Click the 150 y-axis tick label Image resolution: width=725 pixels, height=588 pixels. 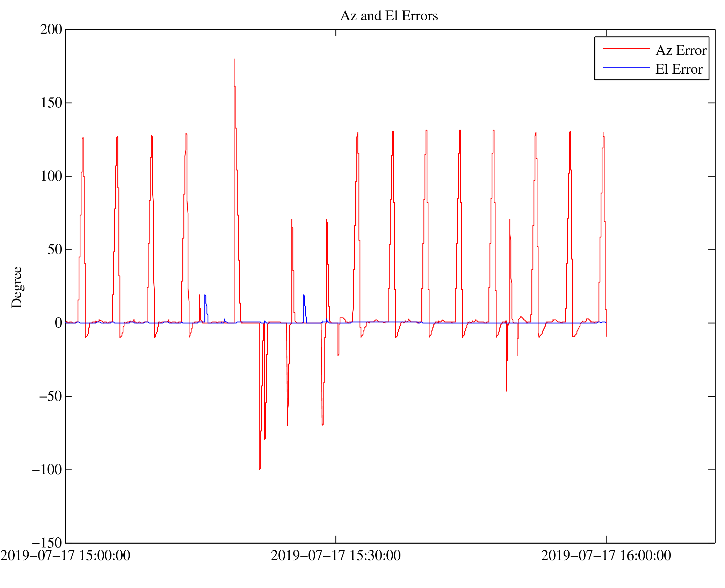click(51, 103)
